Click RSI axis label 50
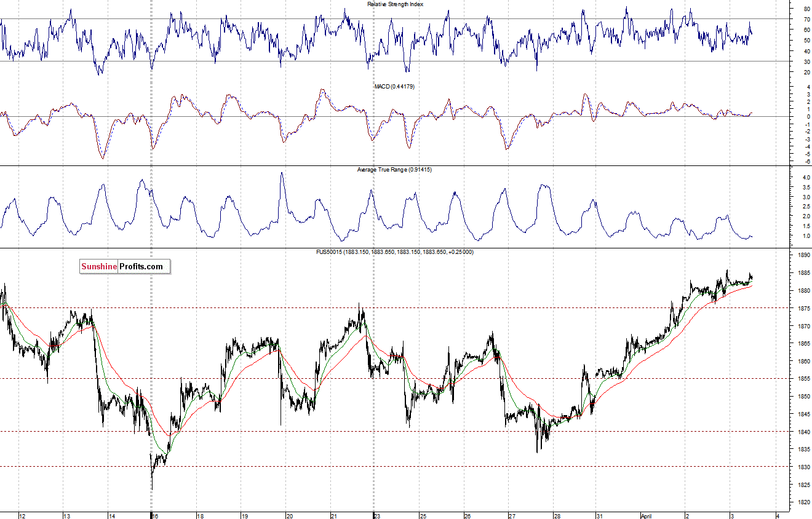Image resolution: width=812 pixels, height=519 pixels. tap(806, 41)
